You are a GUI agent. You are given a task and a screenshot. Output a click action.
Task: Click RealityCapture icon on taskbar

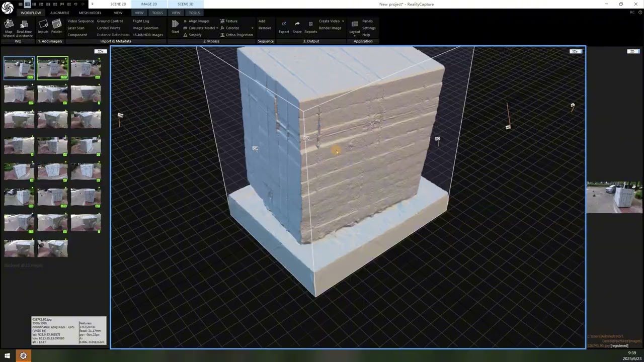(23, 355)
